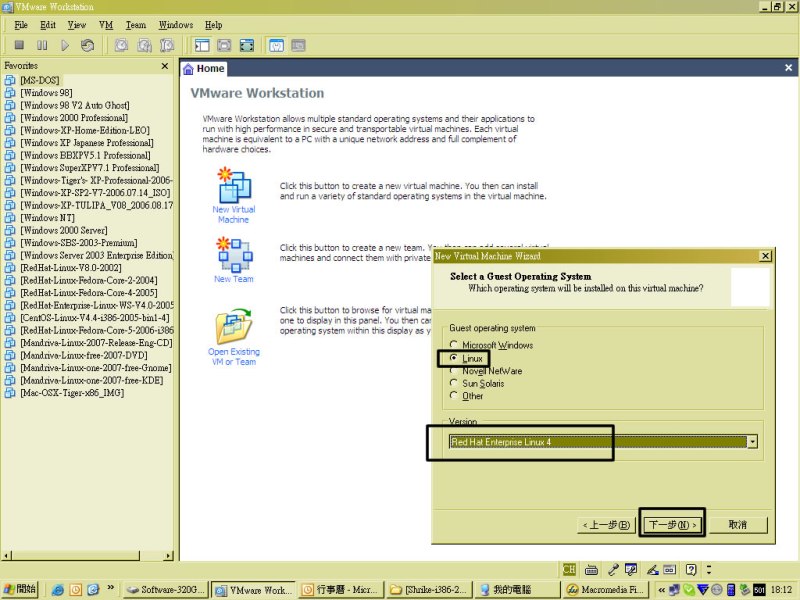
Task: Click the Home tab house icon
Action: (188, 69)
